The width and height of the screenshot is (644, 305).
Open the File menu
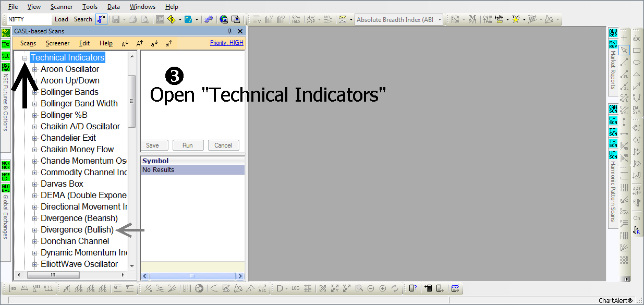coord(13,7)
